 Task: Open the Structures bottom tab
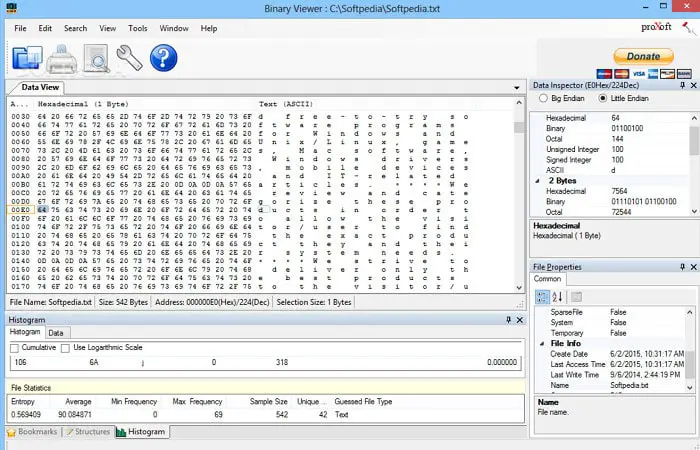[x=88, y=432]
